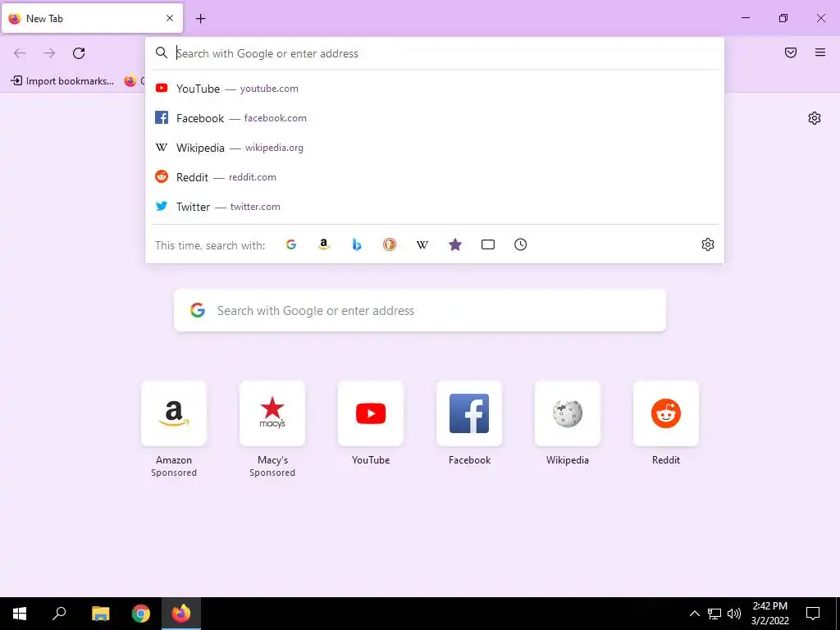Show hidden system tray icons
The image size is (840, 630).
coord(694,614)
